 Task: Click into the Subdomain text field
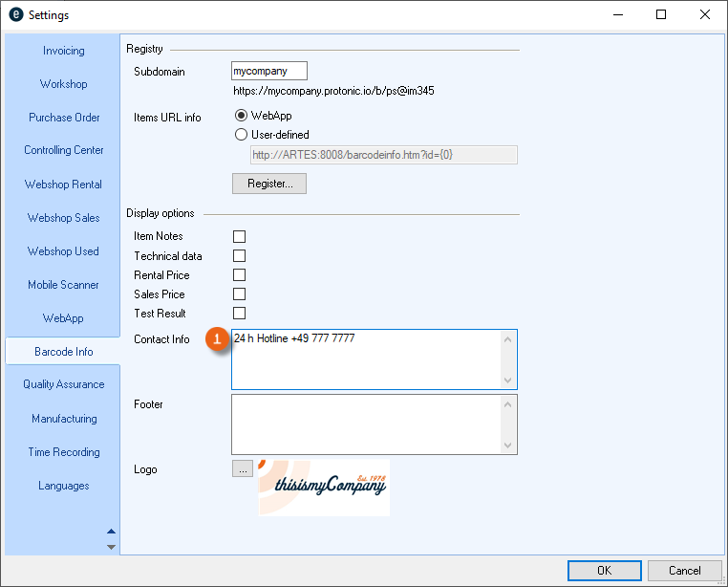[269, 71]
